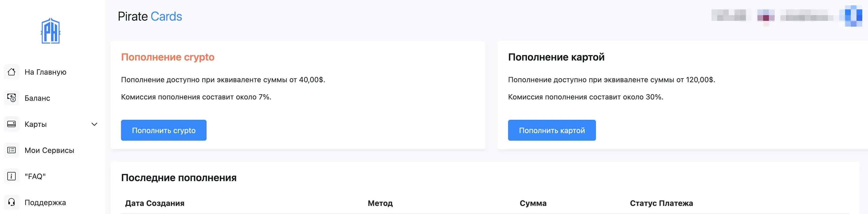Expand the Карты menu with its chevron

pos(95,124)
